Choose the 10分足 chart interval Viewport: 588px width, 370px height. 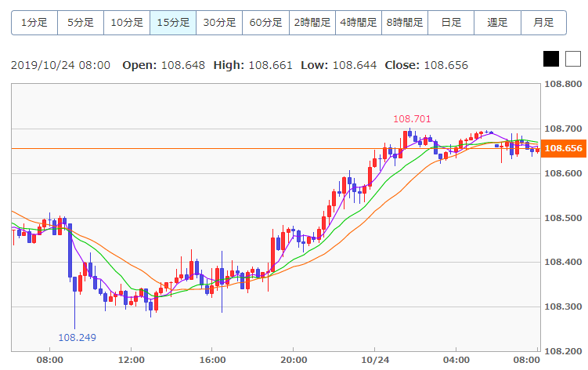point(127,23)
